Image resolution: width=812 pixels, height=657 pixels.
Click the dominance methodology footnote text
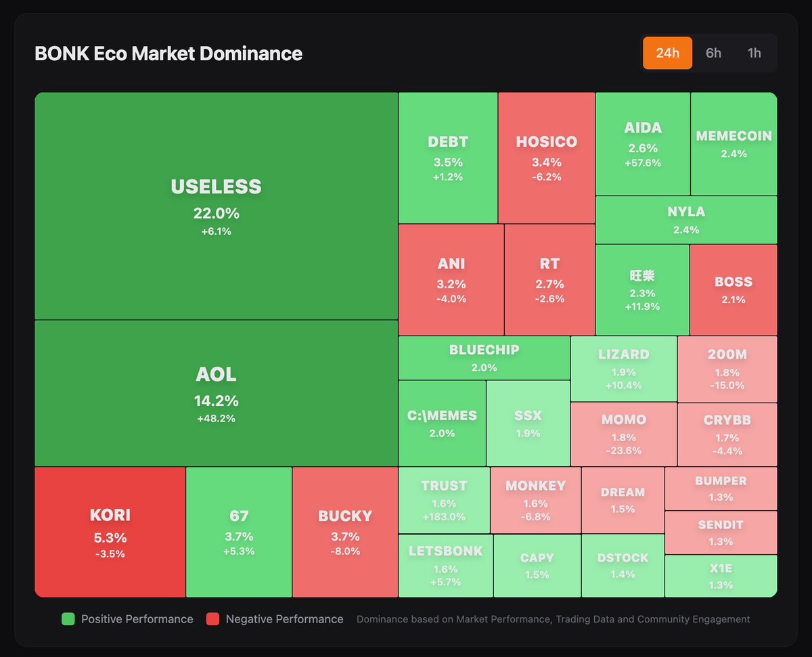pyautogui.click(x=553, y=619)
